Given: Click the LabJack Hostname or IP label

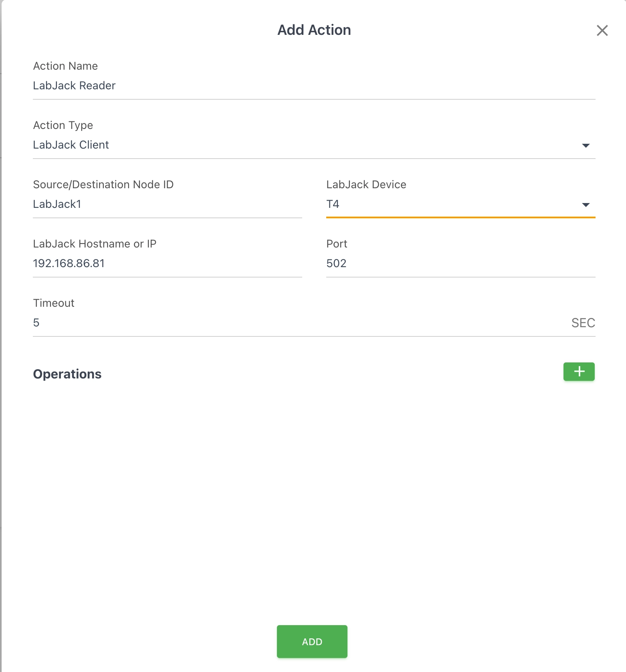Looking at the screenshot, I should click(95, 244).
